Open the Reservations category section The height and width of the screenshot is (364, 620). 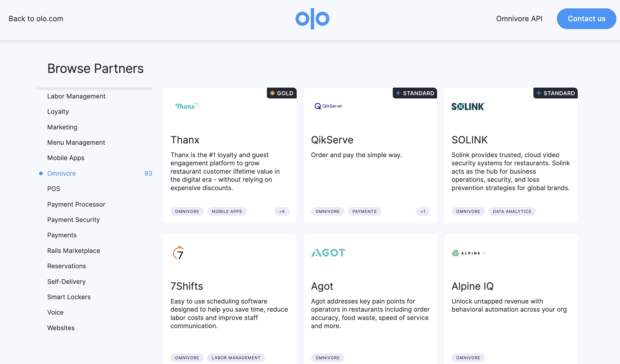click(x=66, y=265)
